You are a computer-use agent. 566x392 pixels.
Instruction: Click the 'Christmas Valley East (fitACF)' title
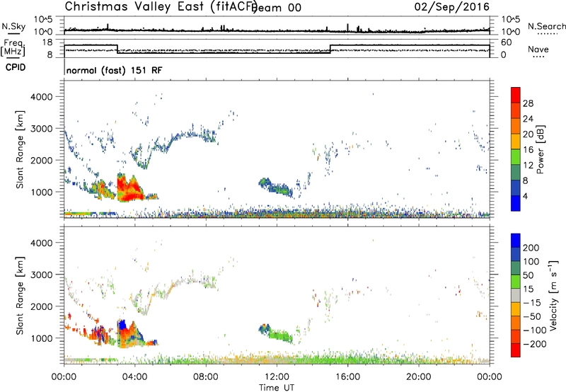[x=161, y=6]
